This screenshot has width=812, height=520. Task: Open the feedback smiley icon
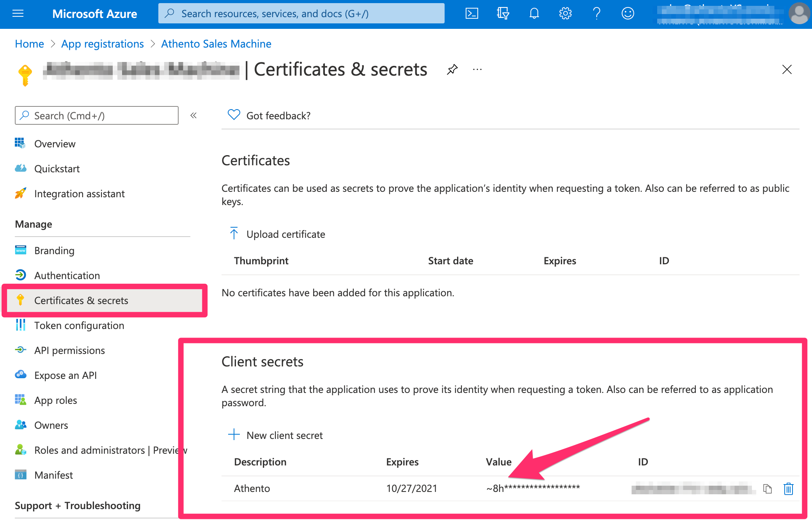coord(628,14)
